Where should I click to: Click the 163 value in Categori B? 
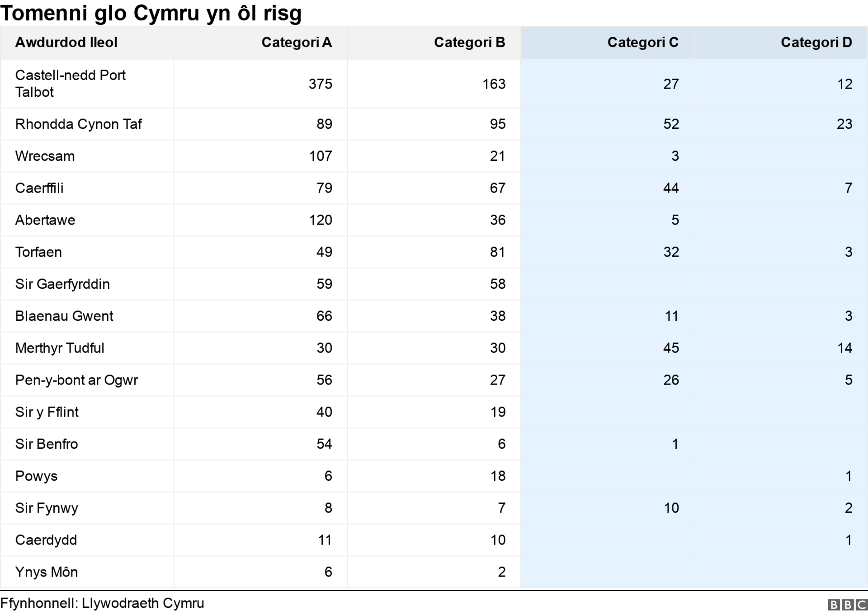click(x=494, y=84)
